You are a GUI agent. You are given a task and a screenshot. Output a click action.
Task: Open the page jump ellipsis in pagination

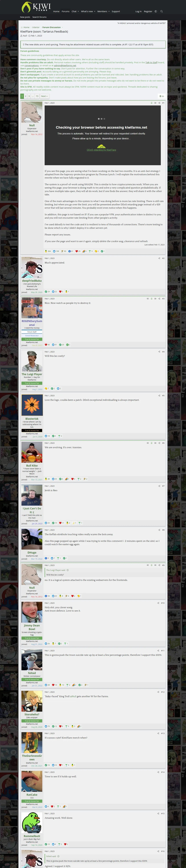pos(33,96)
